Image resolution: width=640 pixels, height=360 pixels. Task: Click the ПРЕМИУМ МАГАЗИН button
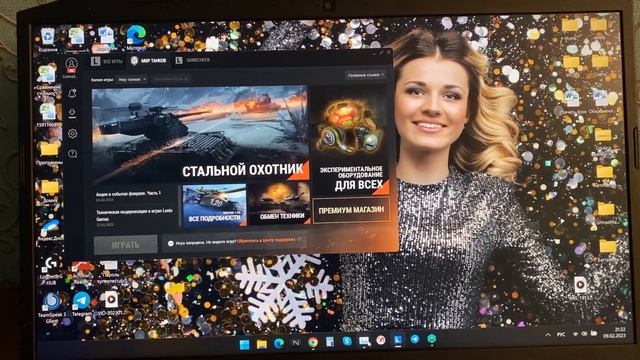351,210
